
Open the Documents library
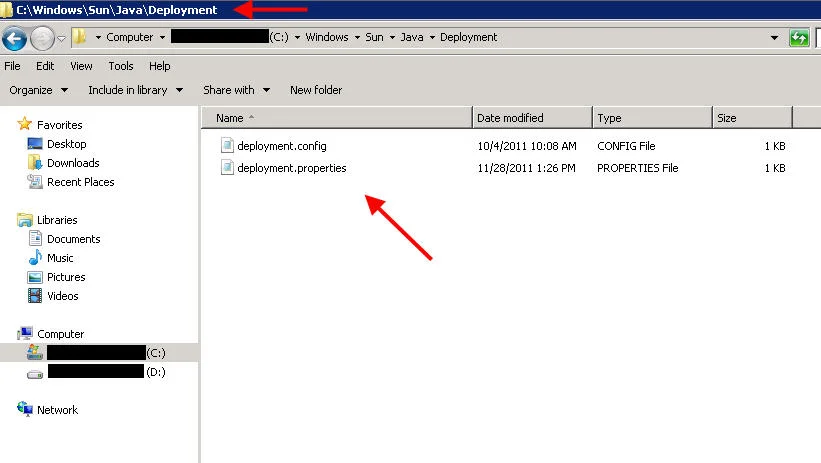pos(74,239)
